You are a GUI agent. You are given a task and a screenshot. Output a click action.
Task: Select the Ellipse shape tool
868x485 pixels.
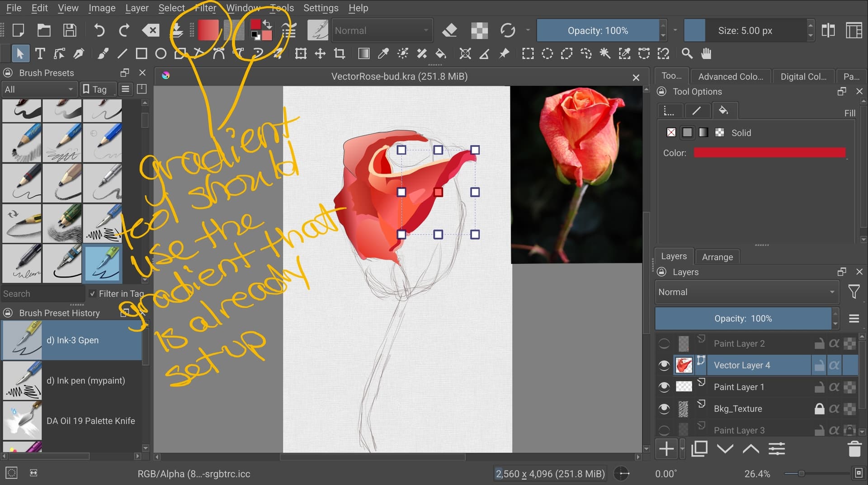(x=160, y=54)
